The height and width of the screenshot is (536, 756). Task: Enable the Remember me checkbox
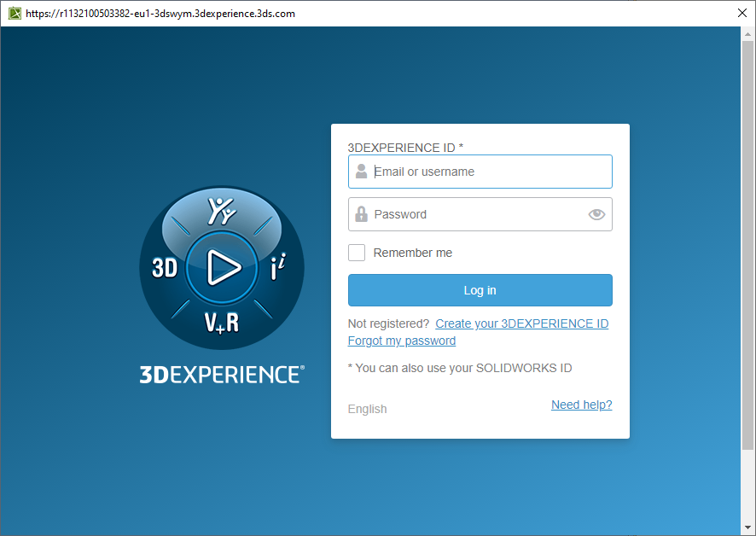tap(357, 253)
